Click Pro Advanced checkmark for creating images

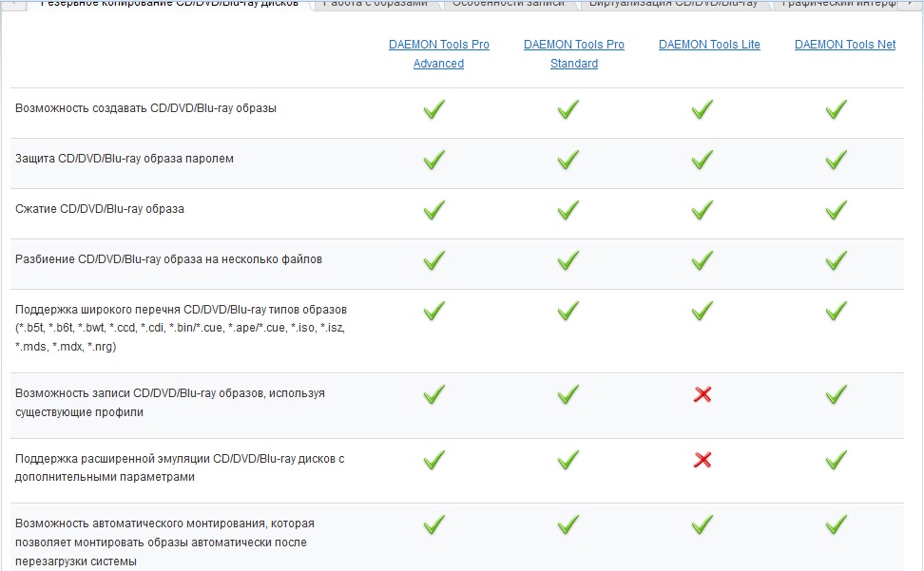pos(434,110)
